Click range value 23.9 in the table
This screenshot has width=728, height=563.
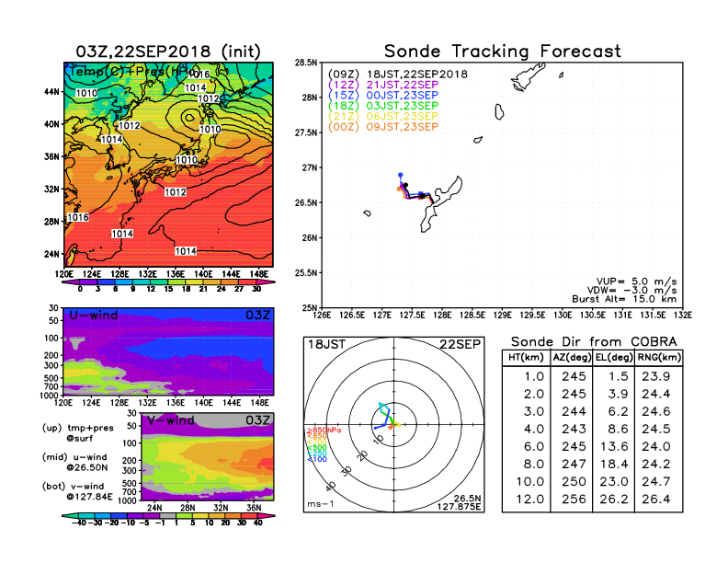[655, 376]
